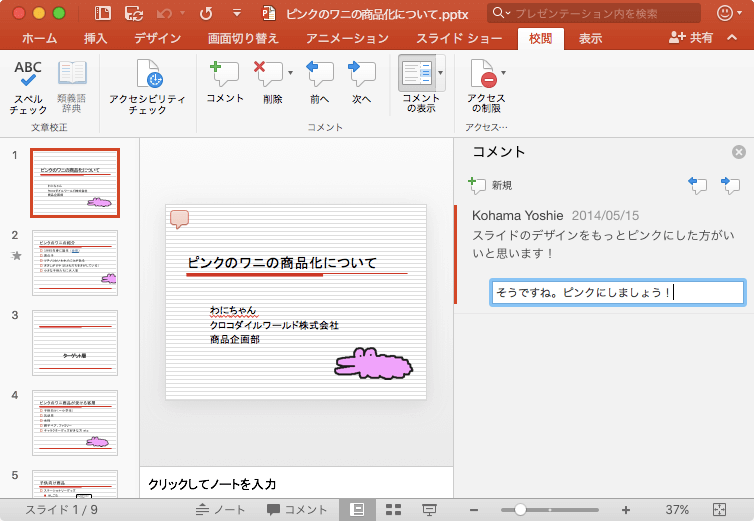Viewport: 754px width, 521px height.
Task: Open the smiley feedback menu
Action: pyautogui.click(x=729, y=13)
